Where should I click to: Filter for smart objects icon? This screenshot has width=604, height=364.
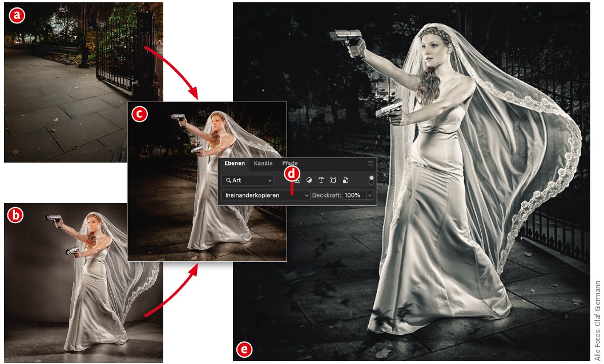pos(345,180)
